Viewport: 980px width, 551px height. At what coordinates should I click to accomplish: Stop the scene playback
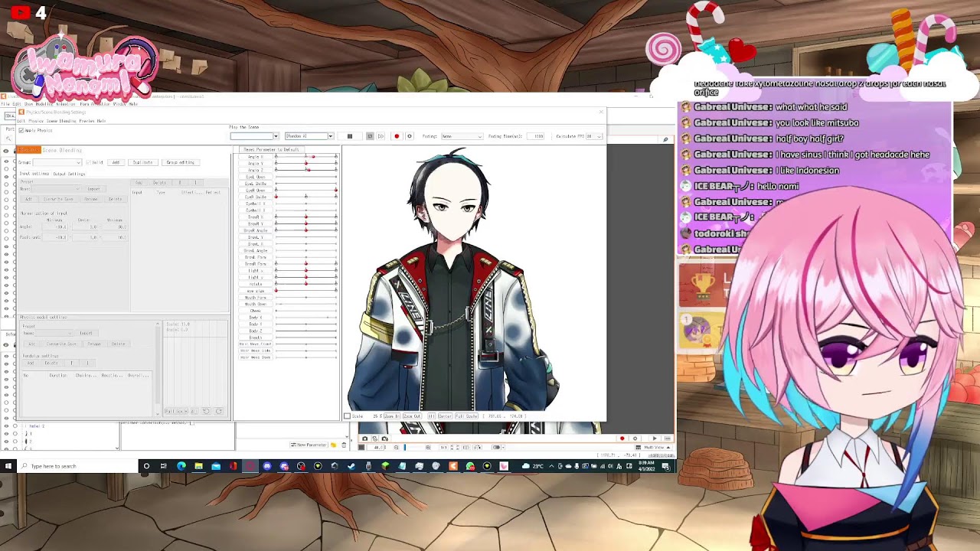pos(350,136)
